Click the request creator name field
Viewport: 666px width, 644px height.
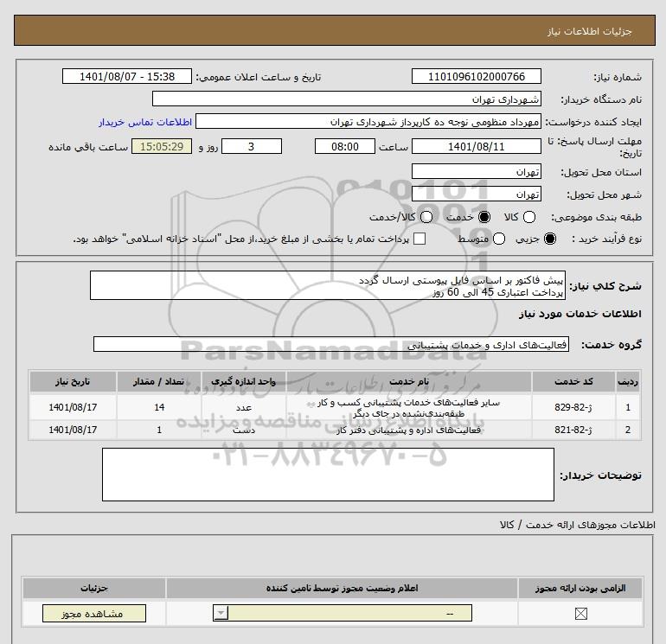(368, 122)
